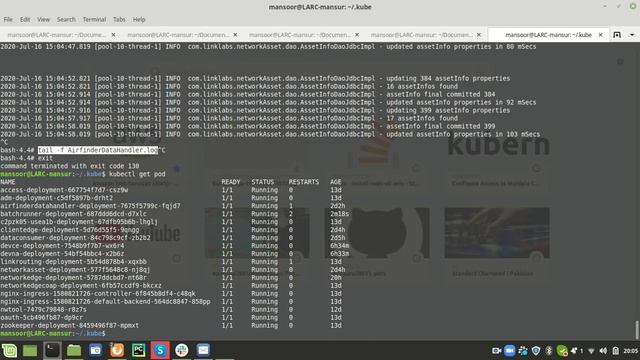This screenshot has height=360, width=640.
Task: Click pod dataconsumer-deployment row name
Action: point(76,238)
